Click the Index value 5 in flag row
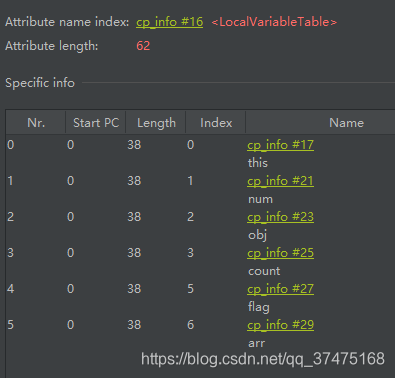395x378 pixels. pyautogui.click(x=190, y=289)
